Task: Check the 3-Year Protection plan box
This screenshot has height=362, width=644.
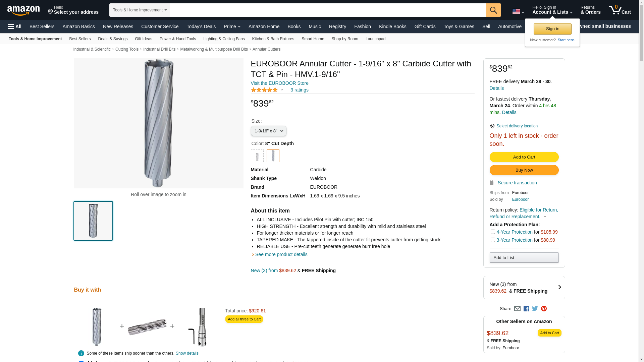Action: point(493,240)
